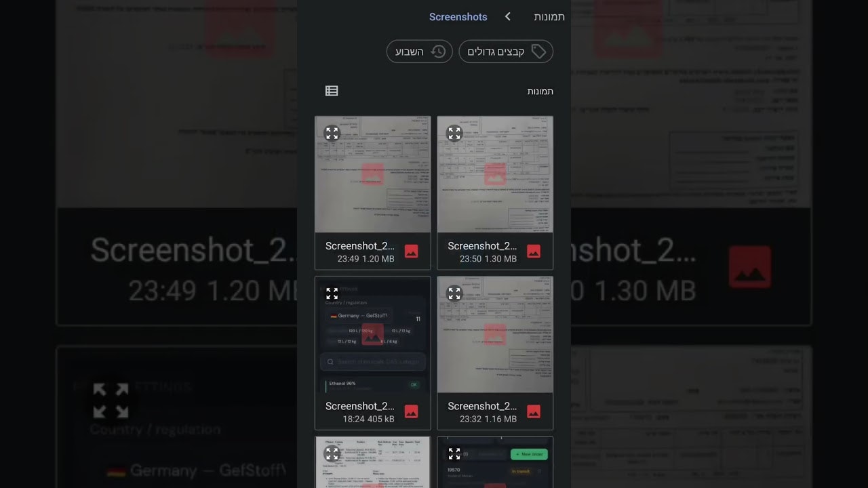Screen dimensions: 868x488
Task: Click the breadcrumb chevron arrow
Action: pos(508,17)
